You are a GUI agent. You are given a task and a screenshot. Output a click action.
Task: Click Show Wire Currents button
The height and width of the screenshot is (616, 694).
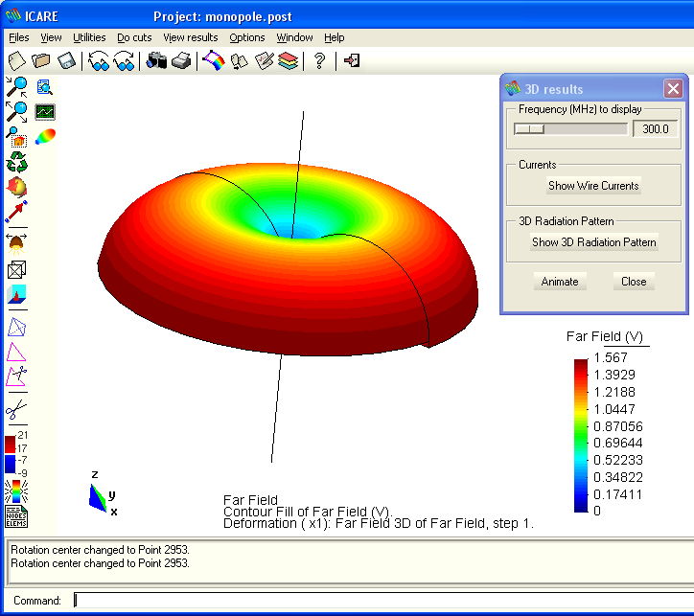tap(593, 186)
